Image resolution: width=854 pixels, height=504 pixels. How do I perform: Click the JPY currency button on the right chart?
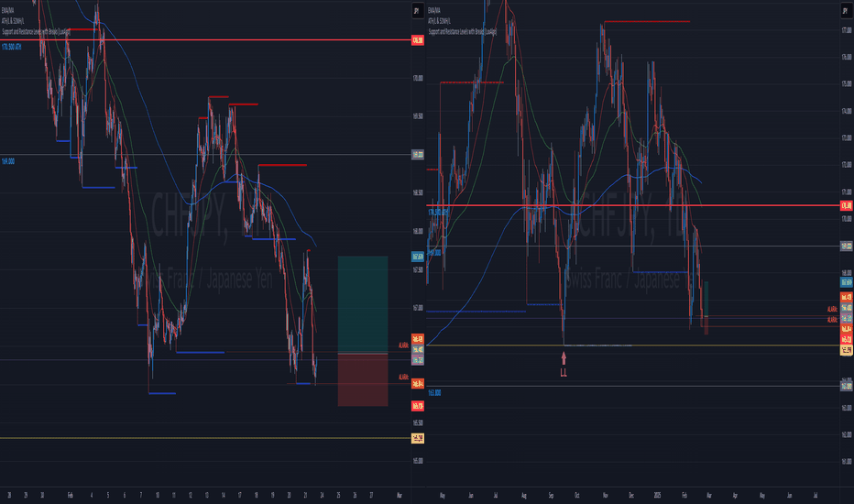(x=845, y=10)
